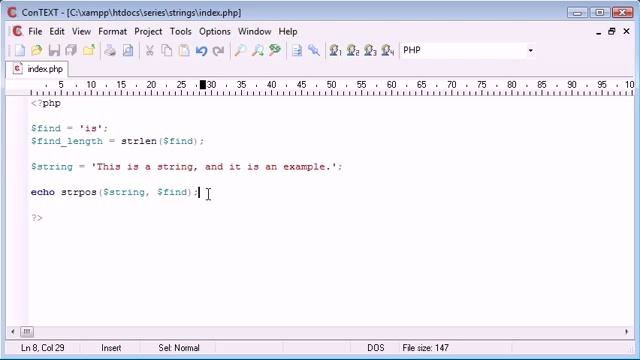The height and width of the screenshot is (360, 640).
Task: Save all open files
Action: [x=71, y=50]
